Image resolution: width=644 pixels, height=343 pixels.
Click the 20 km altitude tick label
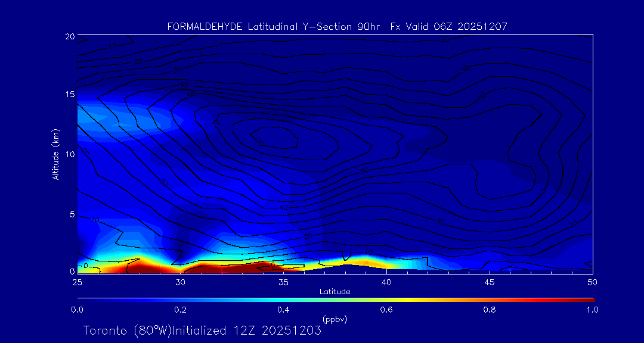point(69,36)
